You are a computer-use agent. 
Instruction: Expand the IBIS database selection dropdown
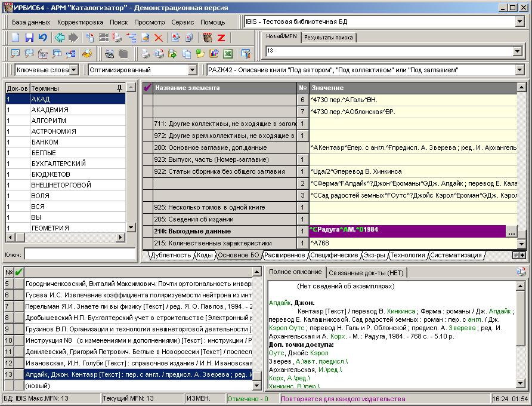[519, 22]
